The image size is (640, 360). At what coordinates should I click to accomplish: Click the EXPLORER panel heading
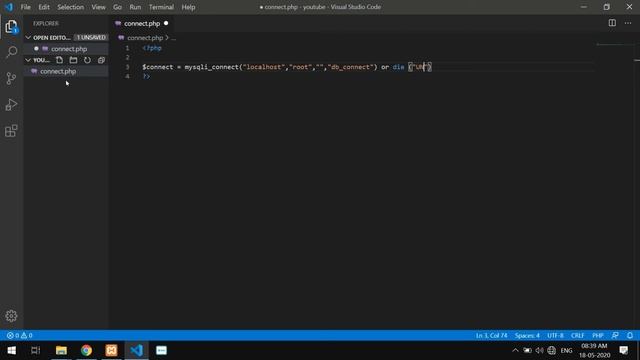coord(46,24)
